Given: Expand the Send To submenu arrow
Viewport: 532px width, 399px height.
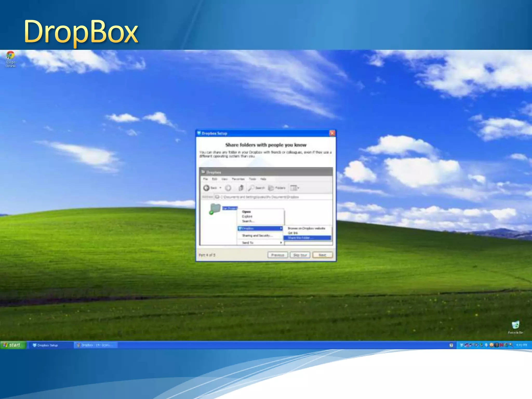Looking at the screenshot, I should click(281, 243).
